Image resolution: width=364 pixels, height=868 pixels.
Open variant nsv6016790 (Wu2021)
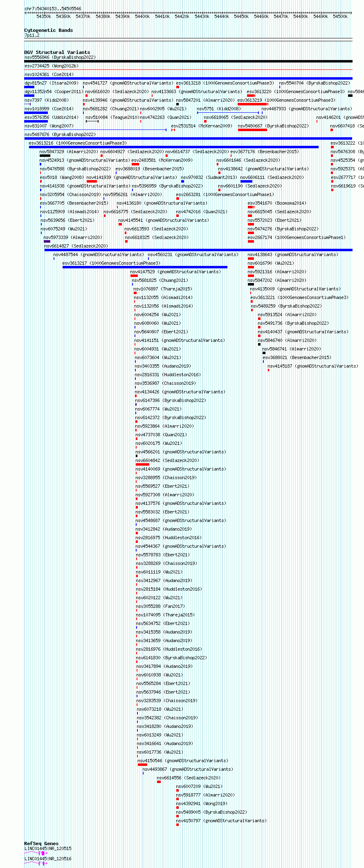point(271,263)
